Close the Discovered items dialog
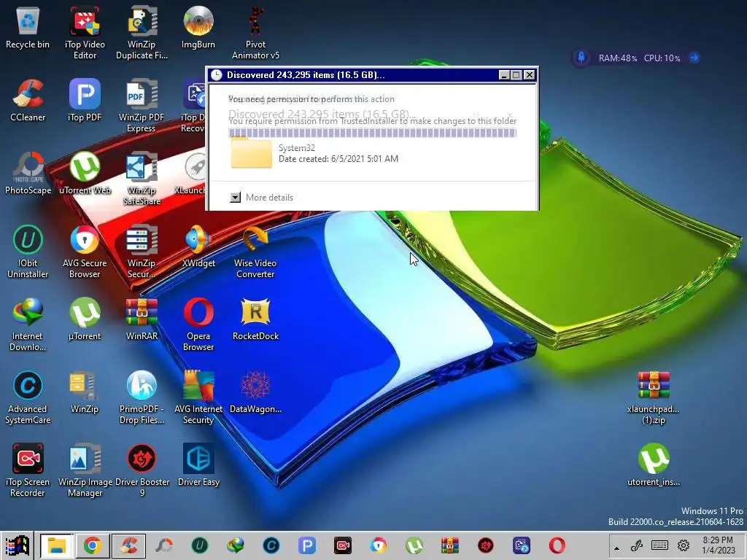 530,75
